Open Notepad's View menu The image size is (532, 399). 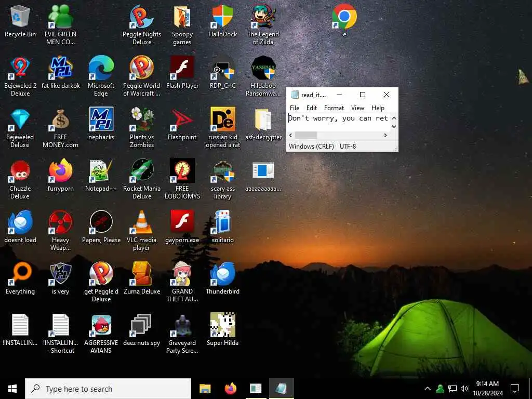(x=357, y=108)
